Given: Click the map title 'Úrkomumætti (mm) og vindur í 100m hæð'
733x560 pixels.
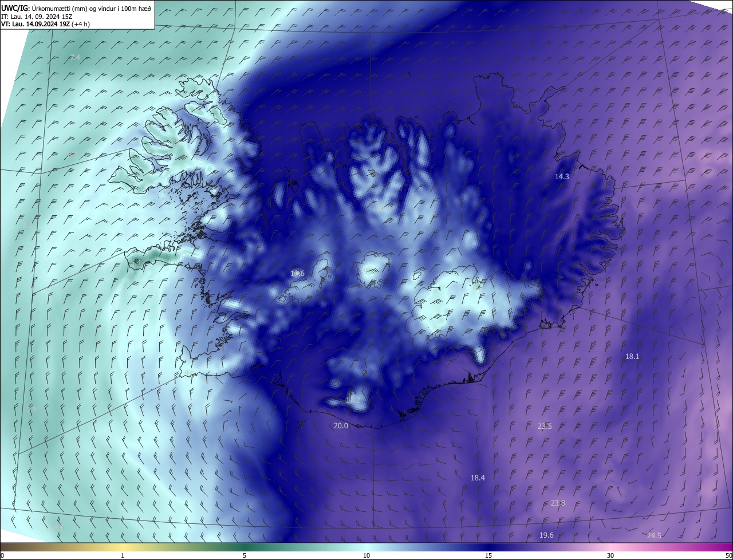Looking at the screenshot, I should tap(92, 8).
